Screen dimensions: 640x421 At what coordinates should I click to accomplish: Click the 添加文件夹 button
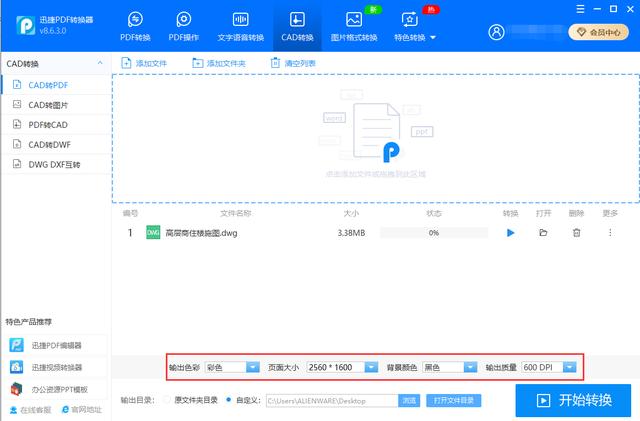(x=219, y=63)
